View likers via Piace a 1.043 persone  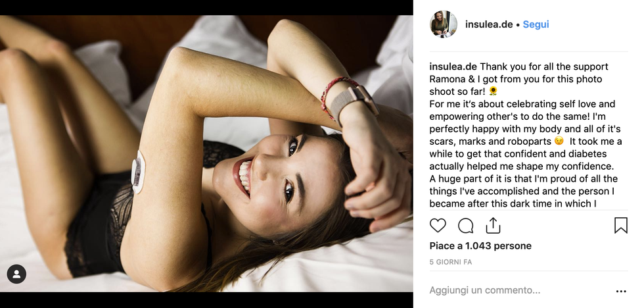tap(480, 246)
